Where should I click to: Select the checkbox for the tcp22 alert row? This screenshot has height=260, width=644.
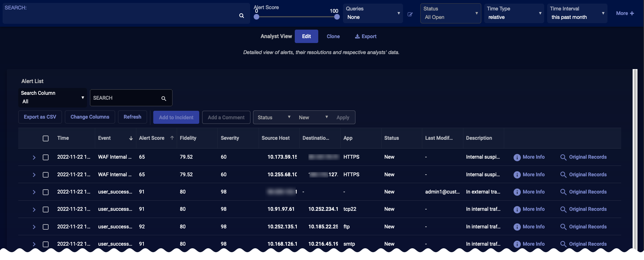46,209
